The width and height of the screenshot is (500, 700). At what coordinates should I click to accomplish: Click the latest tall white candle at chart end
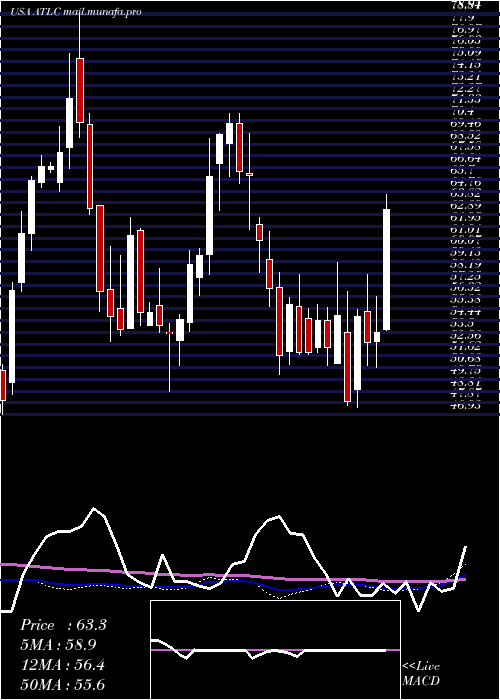point(387,270)
